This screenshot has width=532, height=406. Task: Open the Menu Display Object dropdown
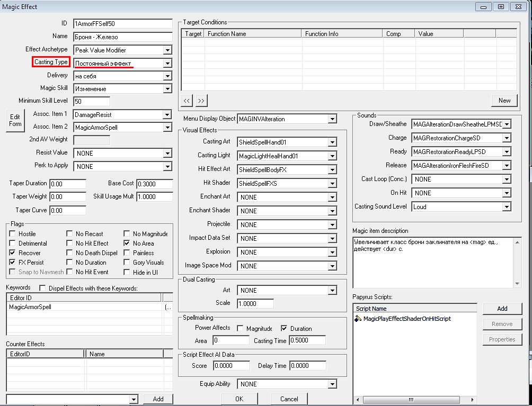332,119
